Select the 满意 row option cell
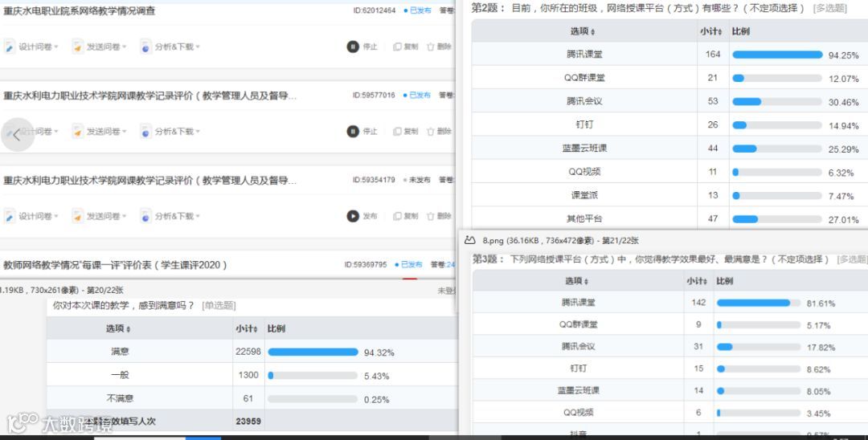The width and height of the screenshot is (868, 440). 120,352
